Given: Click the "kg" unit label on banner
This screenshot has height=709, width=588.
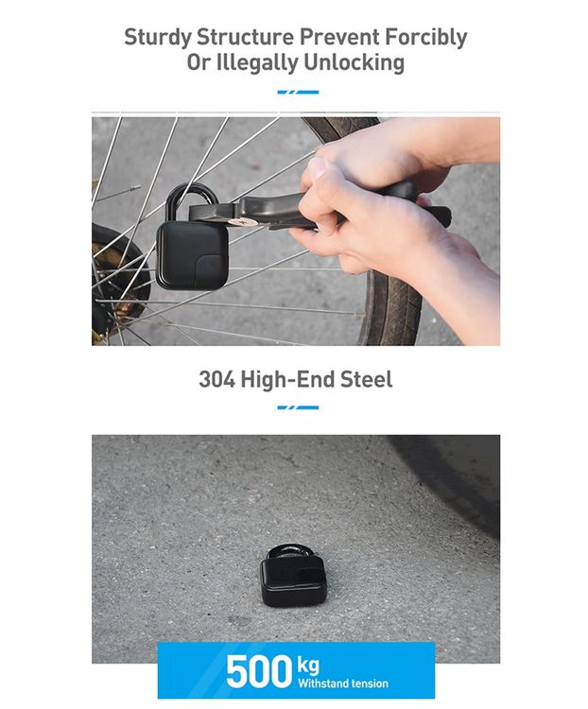Looking at the screenshot, I should (308, 665).
